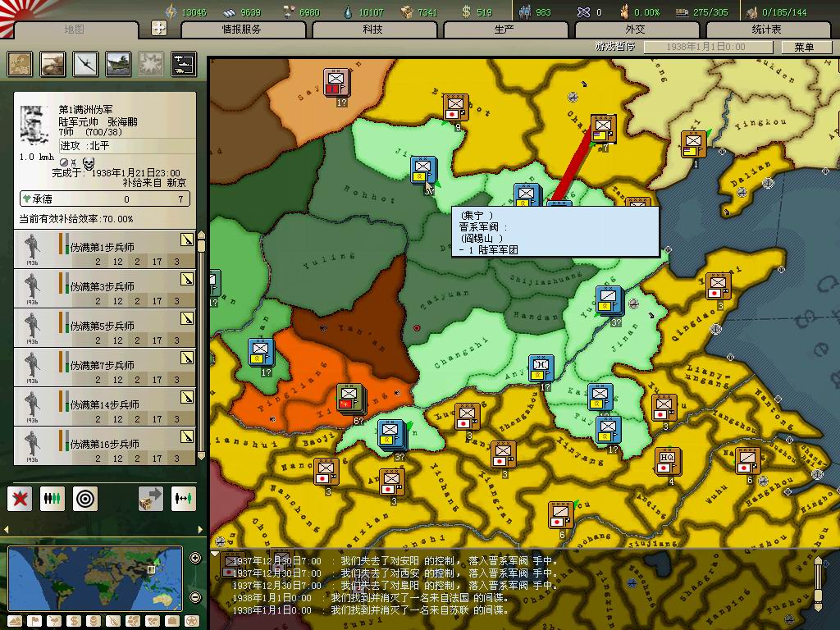The height and width of the screenshot is (630, 840).
Task: Switch to diplomatic map mode (briefcase icon)
Action: click(172, 622)
